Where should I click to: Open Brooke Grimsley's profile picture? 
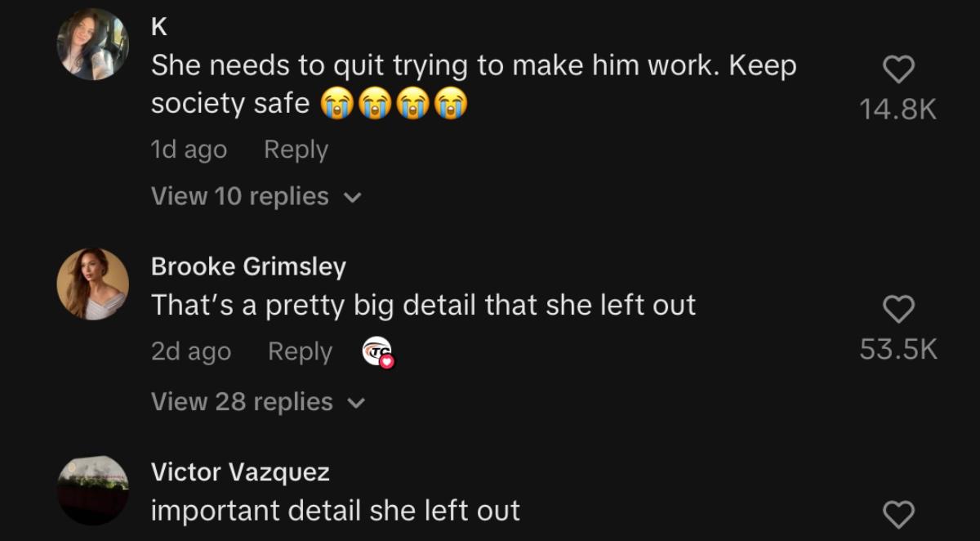tap(92, 284)
